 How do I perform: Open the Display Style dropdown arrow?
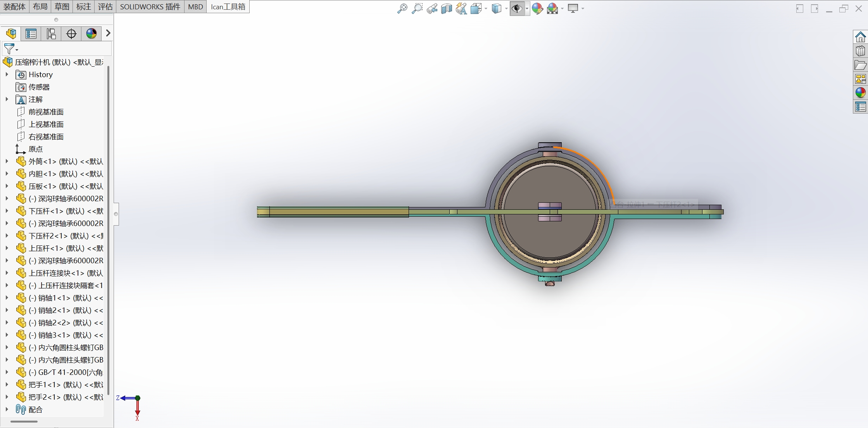point(506,9)
